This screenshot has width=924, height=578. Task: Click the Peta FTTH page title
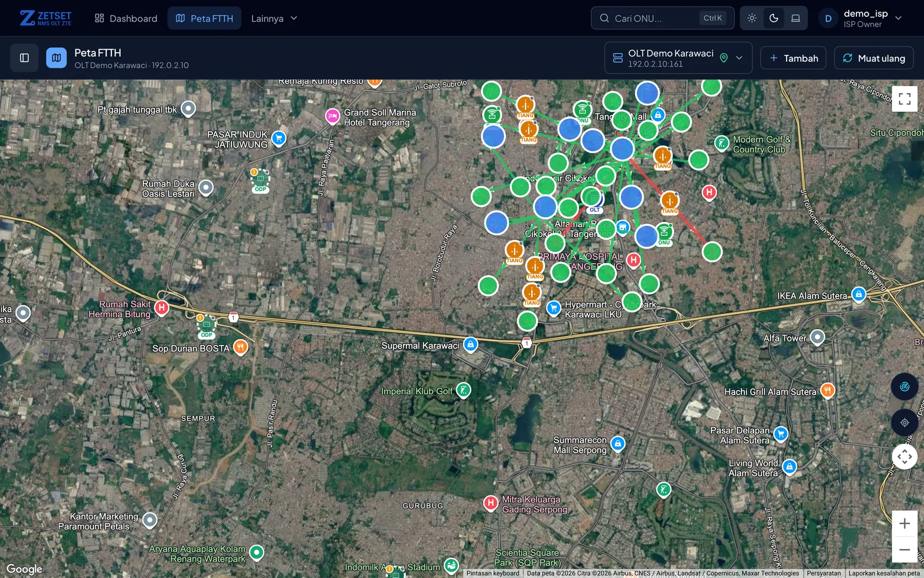(x=98, y=53)
